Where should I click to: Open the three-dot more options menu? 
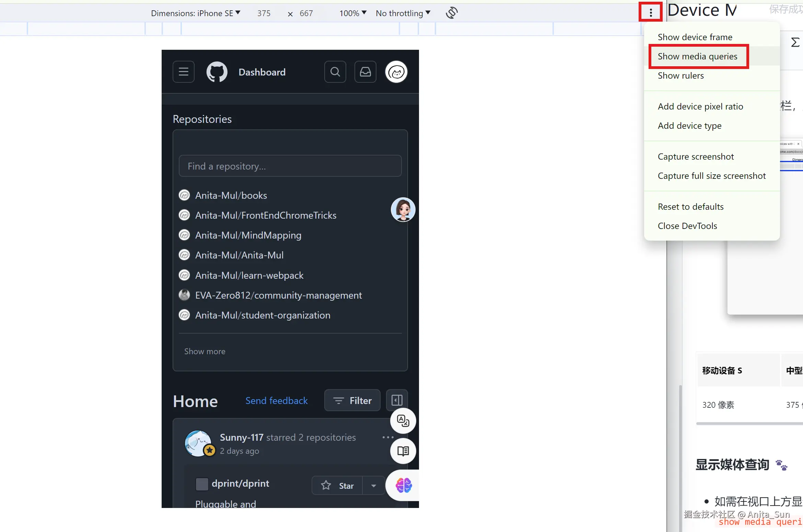pyautogui.click(x=650, y=13)
